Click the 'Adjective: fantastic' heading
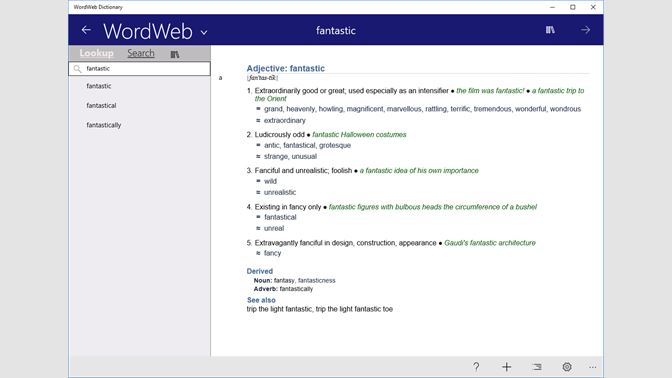Screen dimensions: 672x378 click(285, 68)
